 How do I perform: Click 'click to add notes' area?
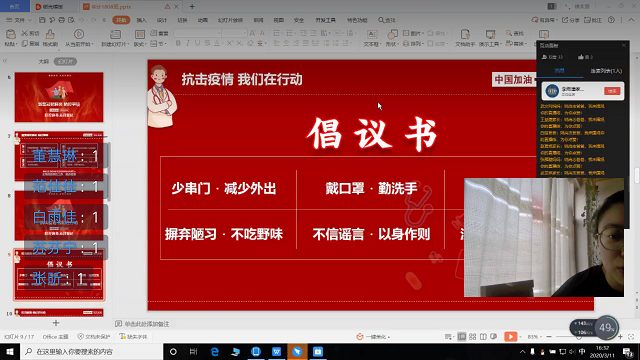pyautogui.click(x=147, y=324)
